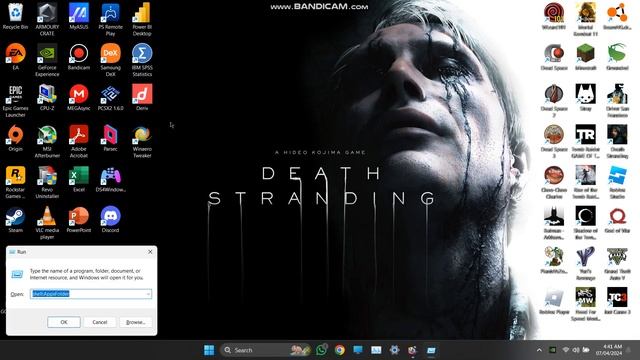Screen dimensions: 640x360
Task: Launch Roblox Studio blue icon
Action: point(617,182)
